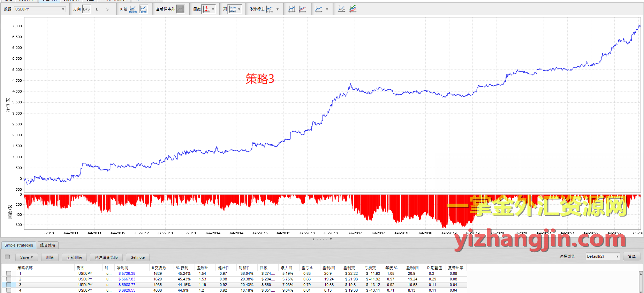
Task: Set X axis to trades mode
Action: 133,9
